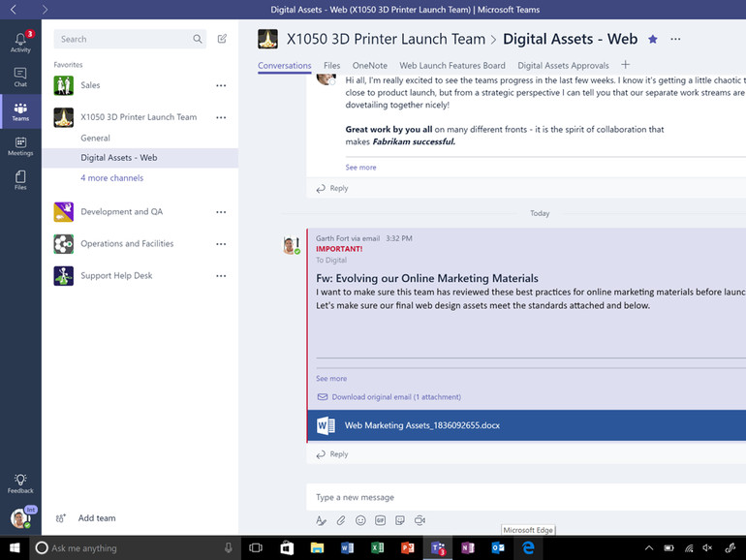Reply to the first conversation

pos(332,188)
